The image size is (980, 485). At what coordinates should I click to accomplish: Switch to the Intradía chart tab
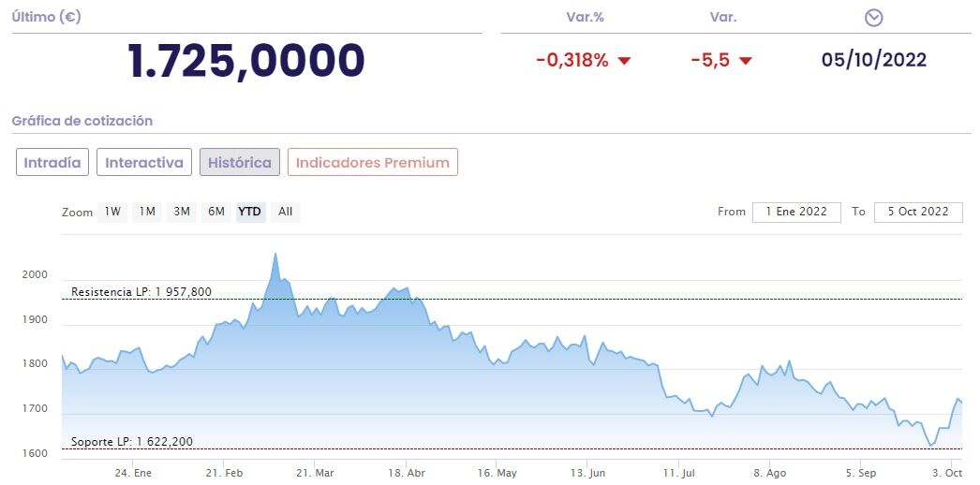(52, 162)
